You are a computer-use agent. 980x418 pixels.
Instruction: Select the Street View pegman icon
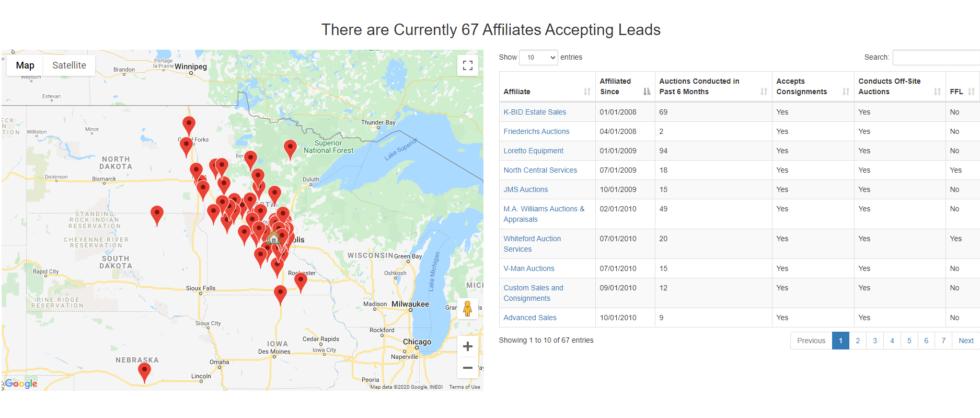click(x=468, y=309)
